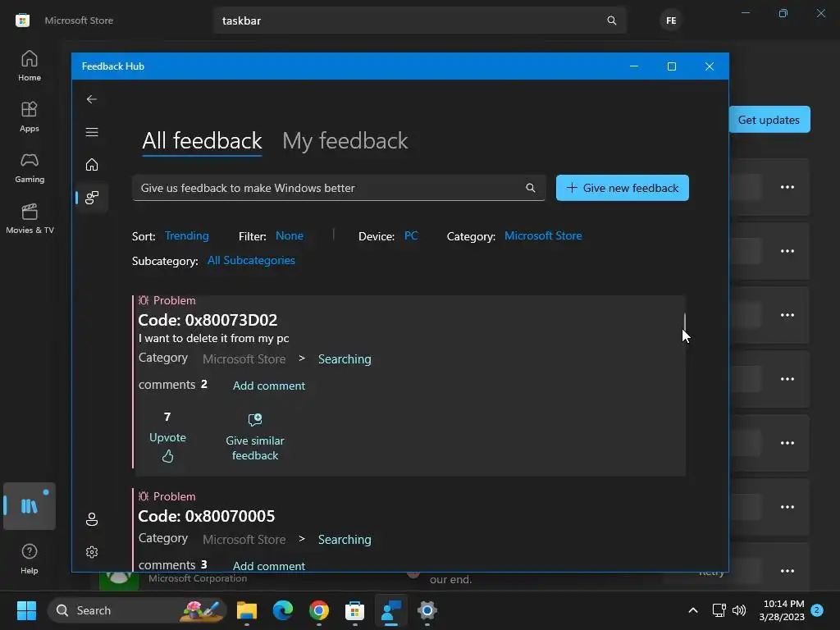Click Give new feedback button
Viewport: 840px width, 630px height.
623,188
